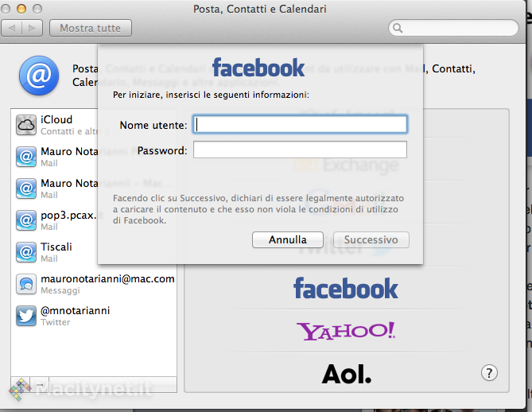This screenshot has height=412, width=532.
Task: Select the @mnotarianni Twitter account
Action: tap(76, 311)
